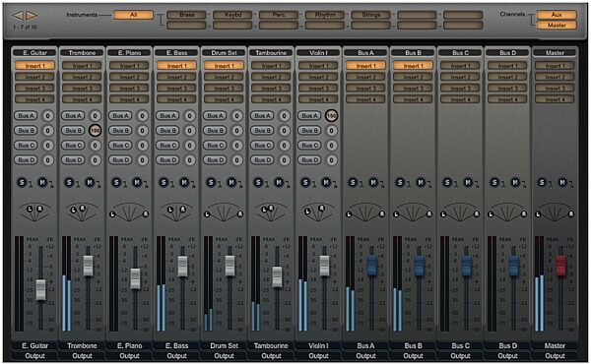
Task: Mute the E. Guitar channel
Action: click(x=42, y=183)
